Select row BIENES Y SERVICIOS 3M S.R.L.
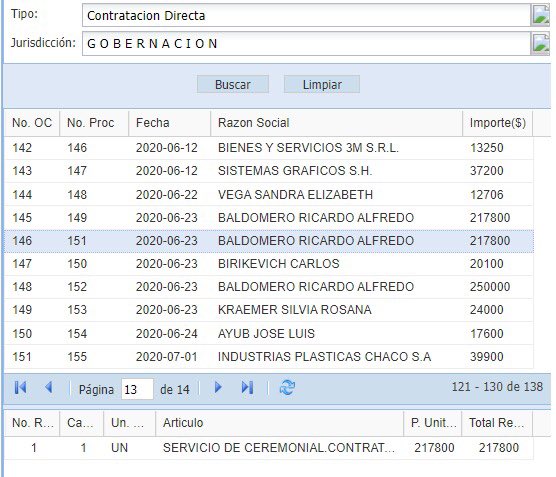 (x=269, y=148)
